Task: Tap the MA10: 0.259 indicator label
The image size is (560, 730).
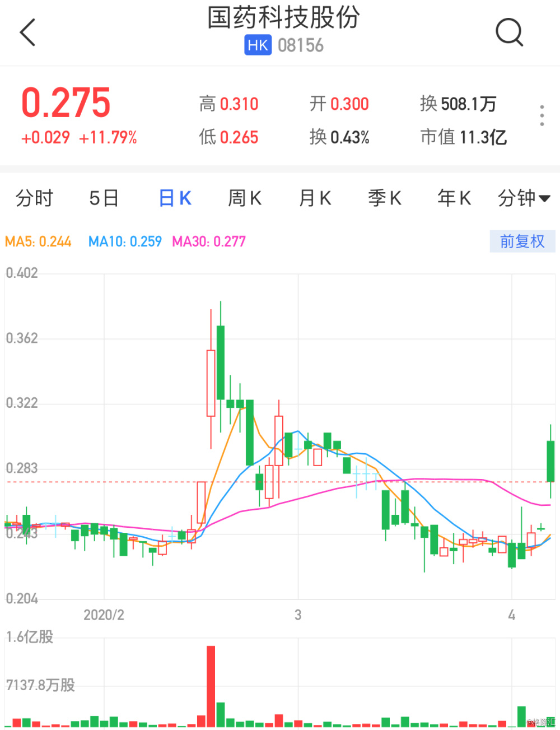Action: [x=125, y=241]
